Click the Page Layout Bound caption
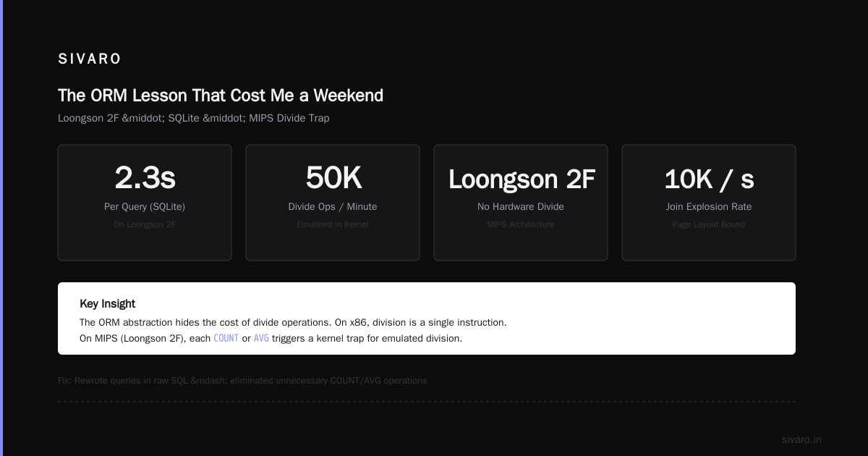Screen dimensions: 868x456 tap(709, 224)
